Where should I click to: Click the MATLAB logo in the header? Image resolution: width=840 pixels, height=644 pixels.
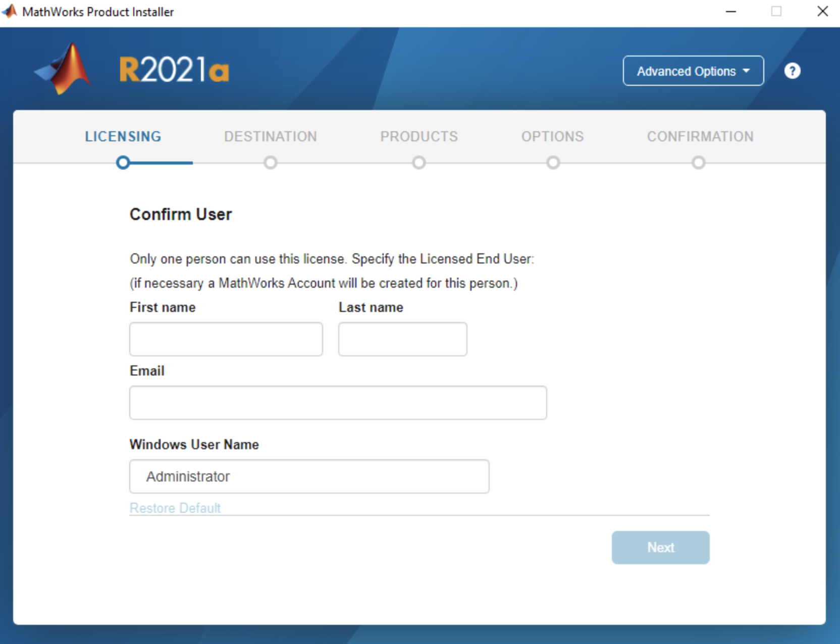[63, 69]
